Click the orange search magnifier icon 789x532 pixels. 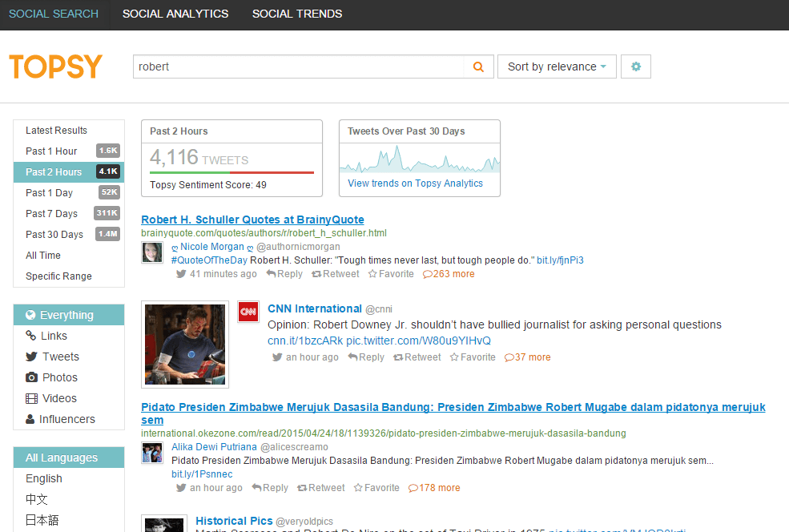coord(478,66)
